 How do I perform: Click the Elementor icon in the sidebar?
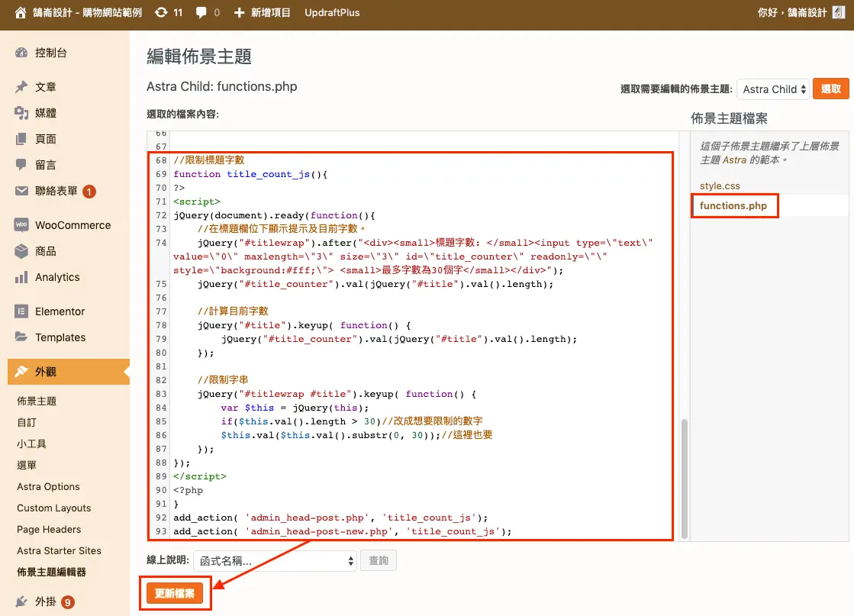point(21,311)
